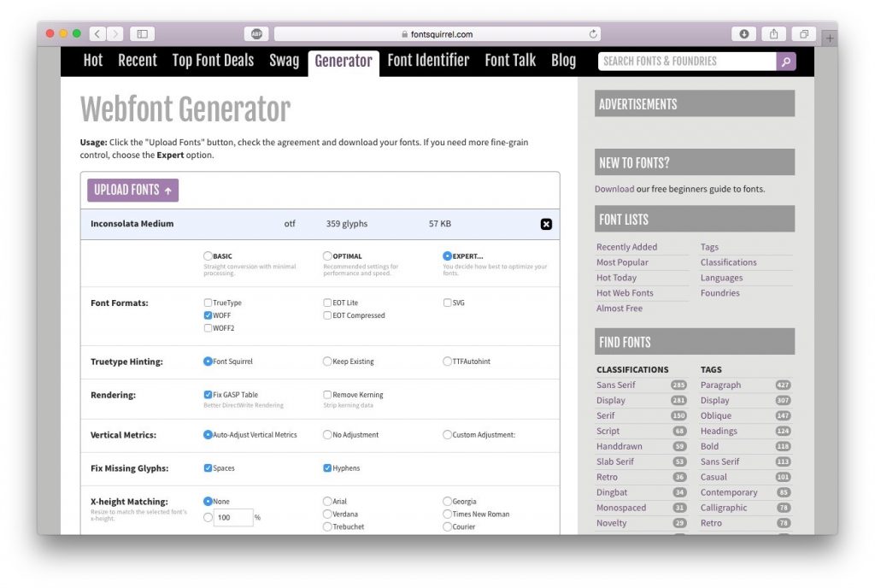Browse the Monospaced classification
The width and height of the screenshot is (875, 588).
click(621, 508)
